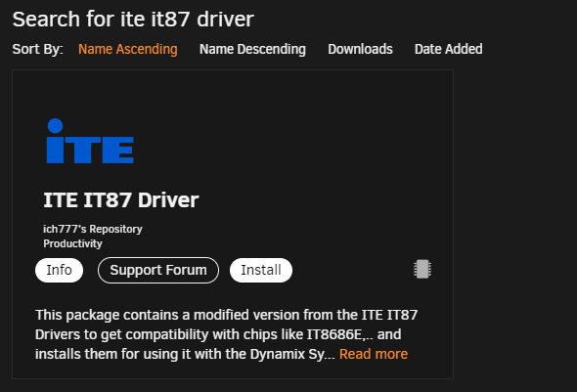Sort results by Name Descending
The width and height of the screenshot is (577, 392).
[252, 49]
